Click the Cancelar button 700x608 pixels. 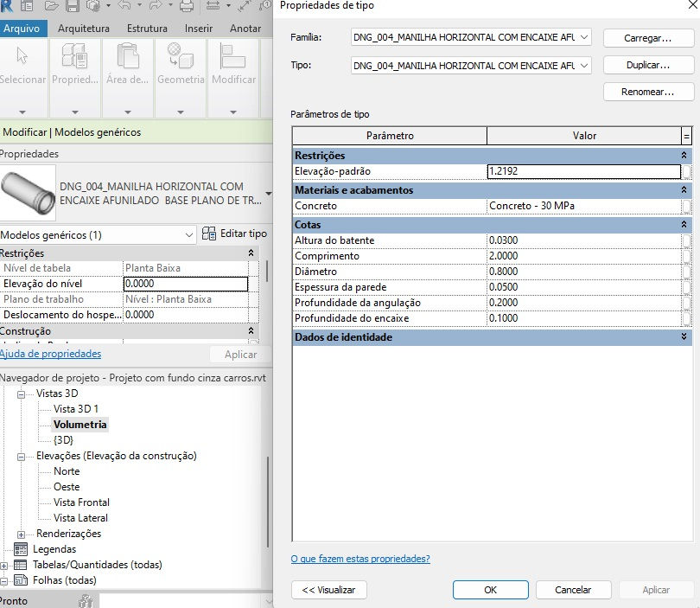[573, 590]
